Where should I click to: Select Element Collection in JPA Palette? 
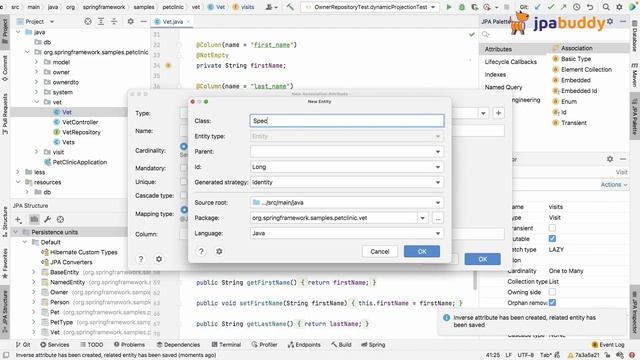coord(586,69)
